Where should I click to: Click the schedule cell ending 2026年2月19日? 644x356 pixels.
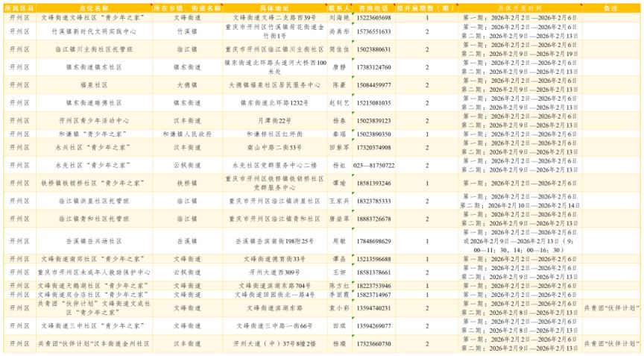520,49
